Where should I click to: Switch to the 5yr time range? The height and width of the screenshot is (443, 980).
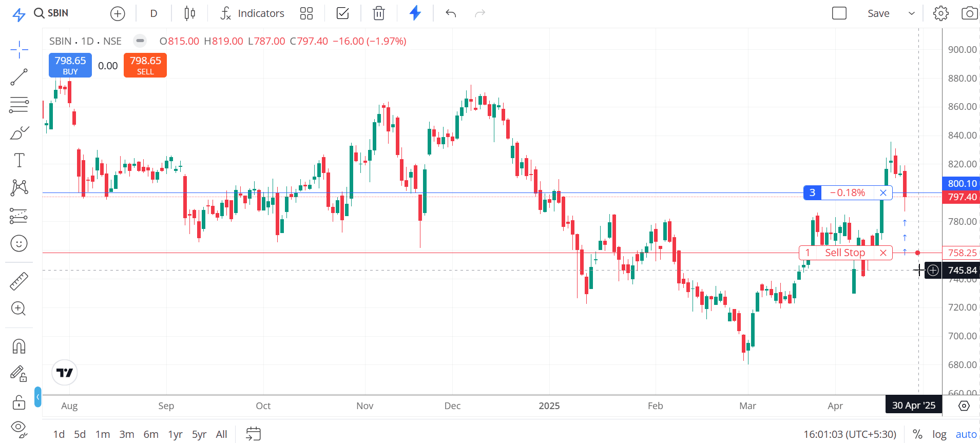[199, 434]
